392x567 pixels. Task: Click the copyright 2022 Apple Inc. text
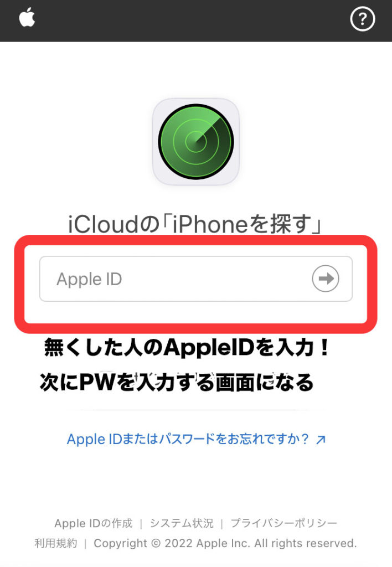pyautogui.click(x=225, y=543)
